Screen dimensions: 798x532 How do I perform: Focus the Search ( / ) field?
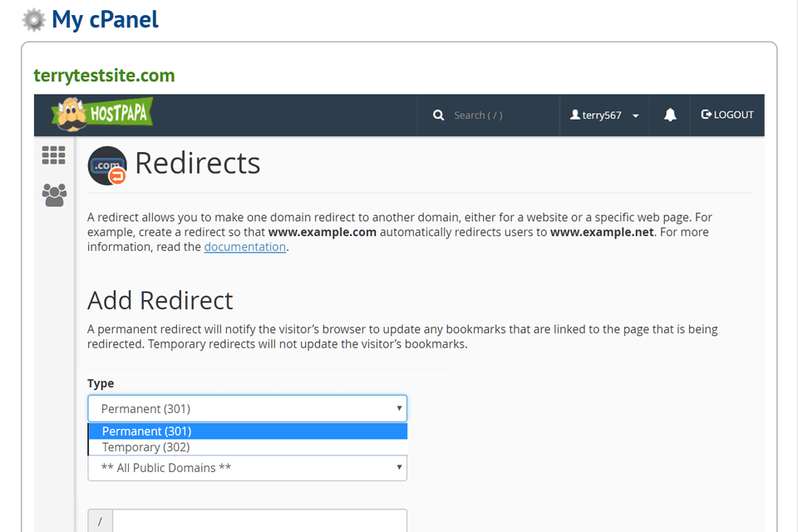point(499,116)
